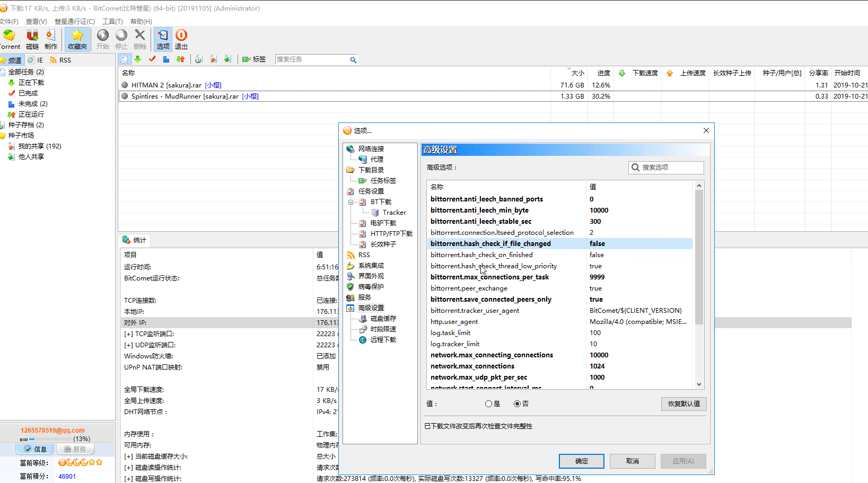Close the 选项 dialog
Image resolution: width=868 pixels, height=483 pixels.
[706, 130]
